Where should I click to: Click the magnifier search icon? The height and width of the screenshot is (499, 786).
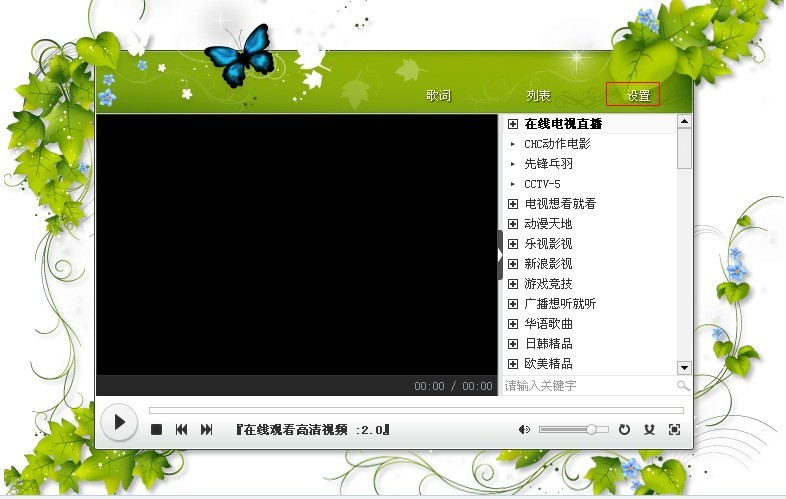pos(683,386)
